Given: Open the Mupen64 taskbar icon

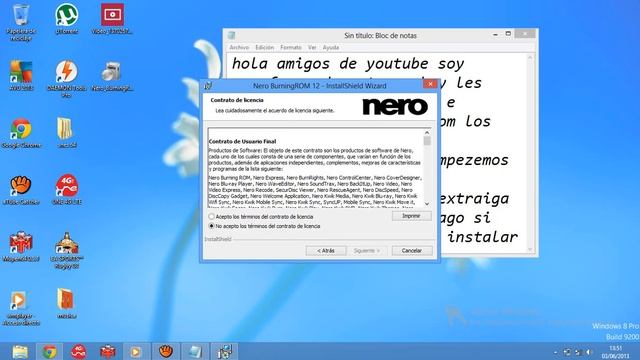Looking at the screenshot, I should pos(108,351).
